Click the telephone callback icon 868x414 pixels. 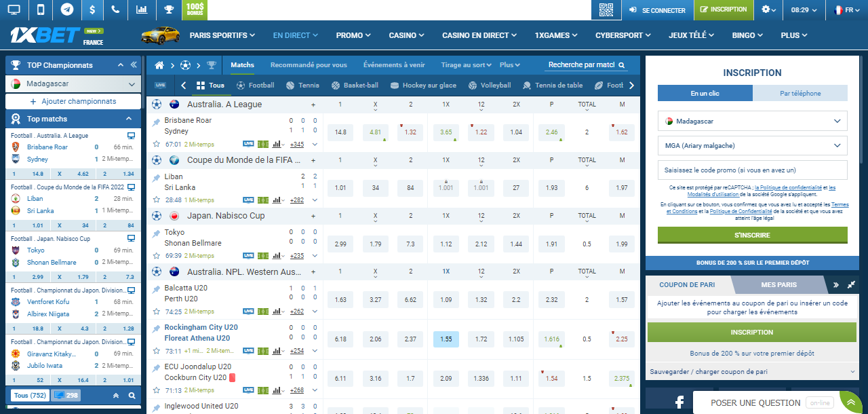pos(116,10)
